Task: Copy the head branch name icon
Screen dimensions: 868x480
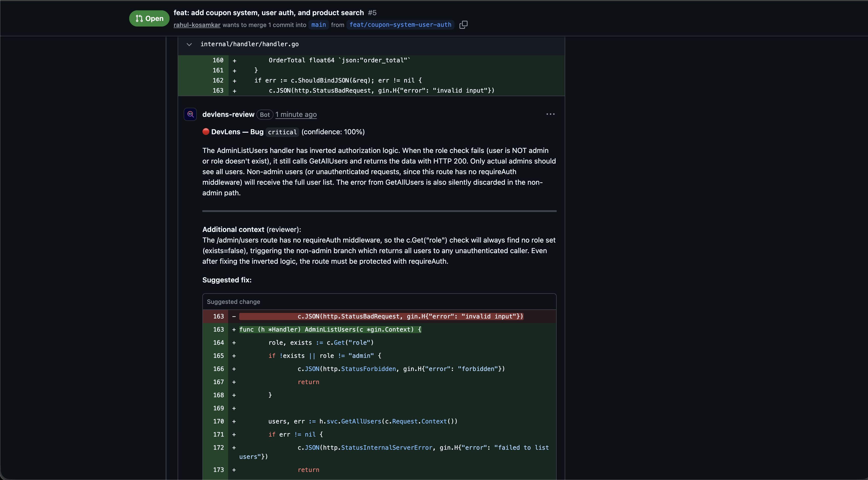Action: [x=463, y=25]
